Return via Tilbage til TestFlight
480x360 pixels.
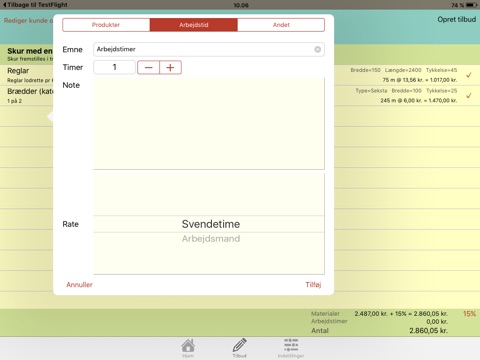click(x=35, y=5)
